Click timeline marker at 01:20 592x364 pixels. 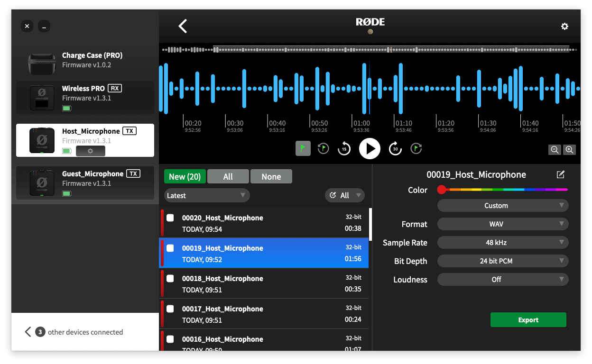tap(445, 123)
